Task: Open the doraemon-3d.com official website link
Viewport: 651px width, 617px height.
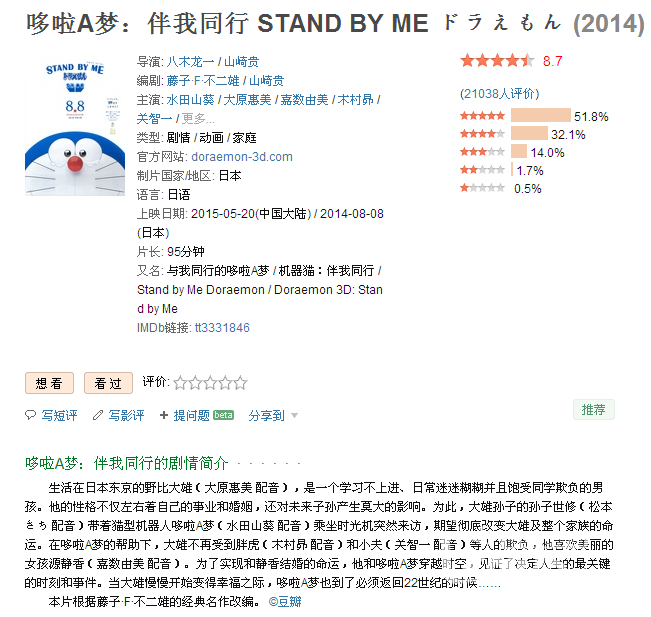Action: 242,157
